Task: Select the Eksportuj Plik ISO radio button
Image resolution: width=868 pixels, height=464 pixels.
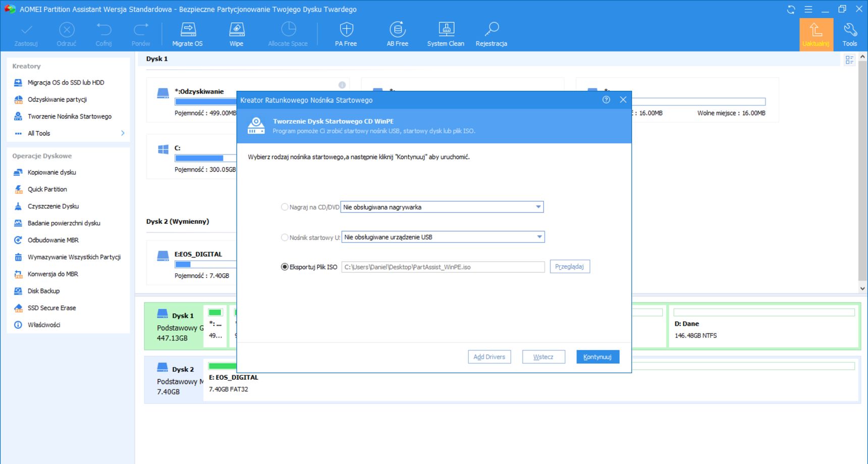Action: [285, 267]
